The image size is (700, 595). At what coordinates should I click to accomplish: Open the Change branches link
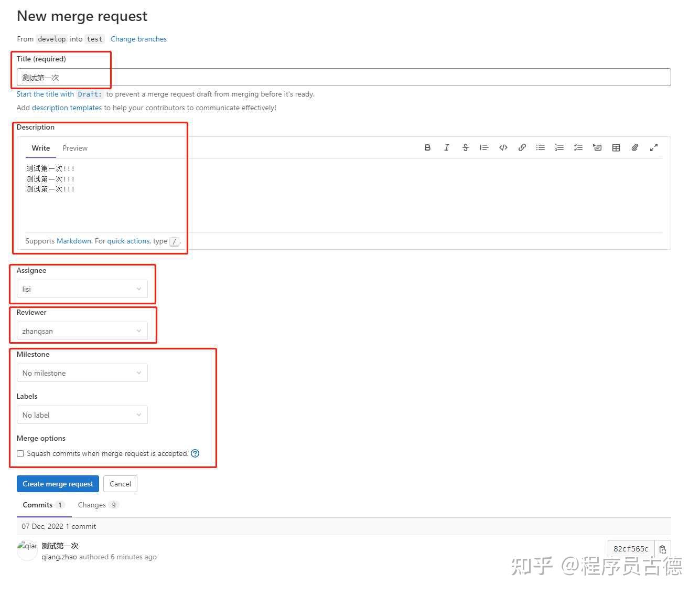tap(138, 39)
